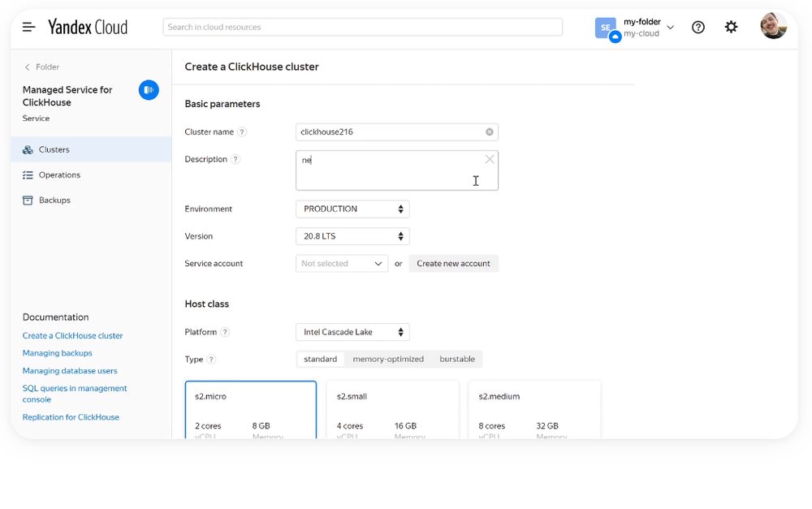Focus the Search in cloud resources field
The width and height of the screenshot is (812, 509).
362,27
